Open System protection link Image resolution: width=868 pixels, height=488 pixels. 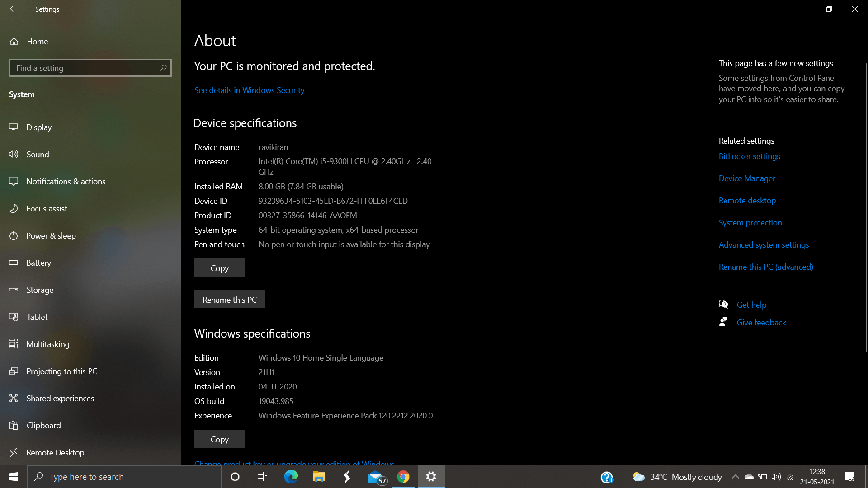[750, 222]
